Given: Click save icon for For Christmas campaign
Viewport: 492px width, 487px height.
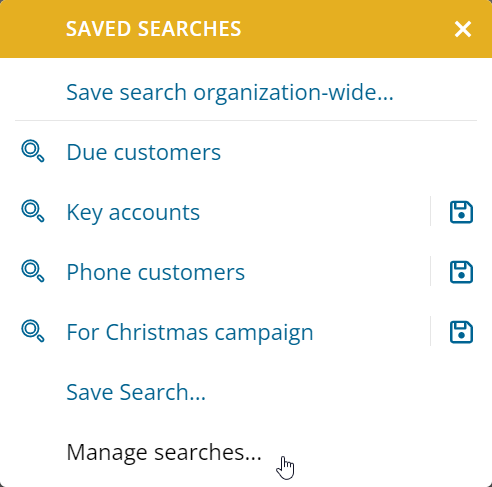Looking at the screenshot, I should 461,332.
